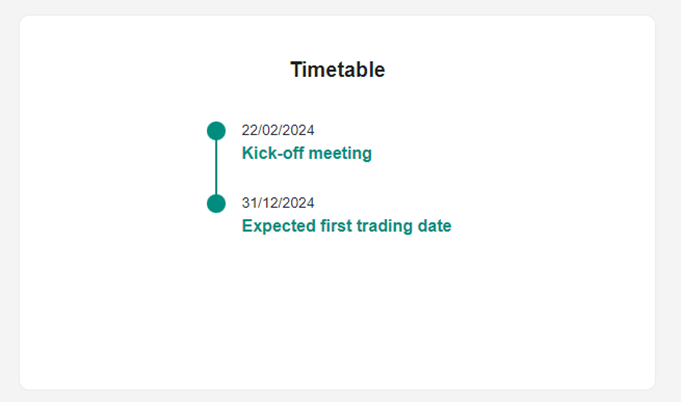Click the year 2024 in the 22/02 date
Image resolution: width=681 pixels, height=402 pixels.
tap(299, 130)
